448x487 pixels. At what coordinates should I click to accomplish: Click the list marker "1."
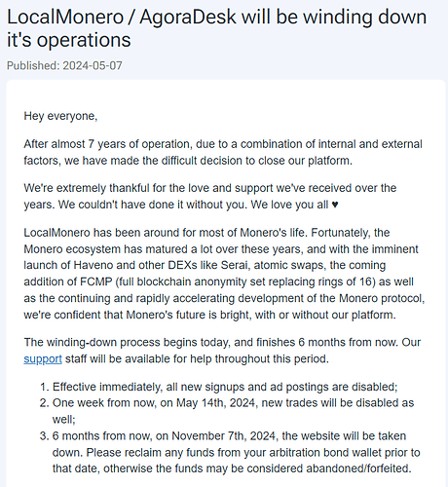tap(45, 387)
